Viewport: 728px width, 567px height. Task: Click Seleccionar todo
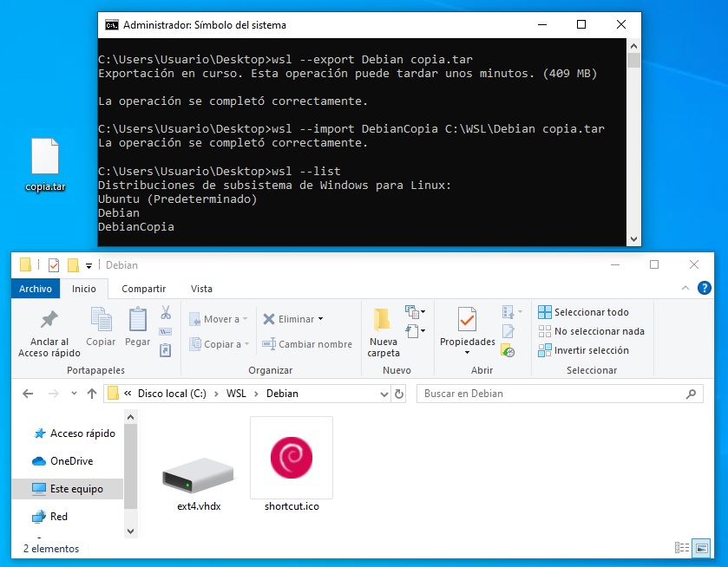(x=584, y=312)
